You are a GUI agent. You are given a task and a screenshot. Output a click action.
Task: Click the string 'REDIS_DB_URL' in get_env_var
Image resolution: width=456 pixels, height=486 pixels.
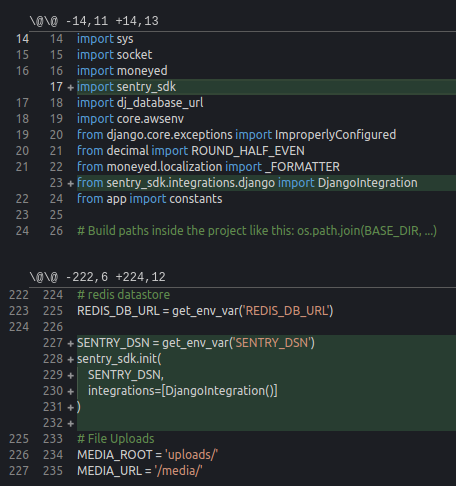point(286,311)
